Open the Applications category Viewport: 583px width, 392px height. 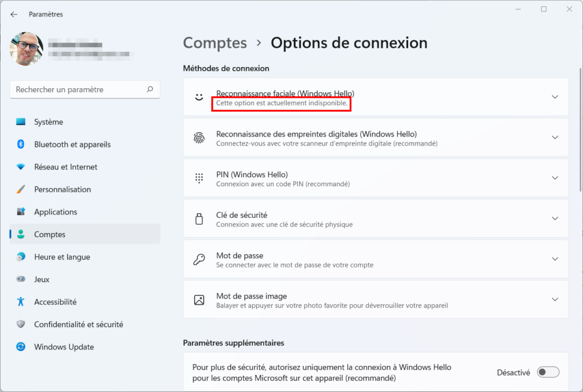[85, 212]
